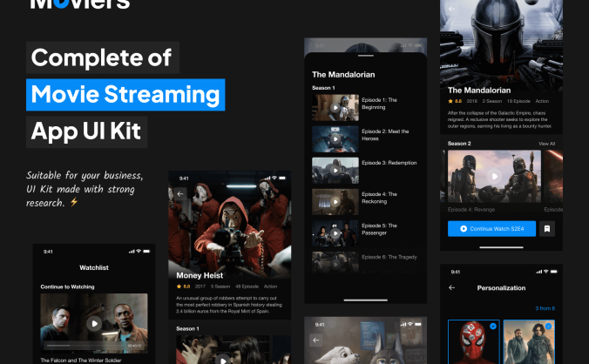Click the back arrow on Mandalorian detail header
This screenshot has height=364, width=589.
coord(452,9)
